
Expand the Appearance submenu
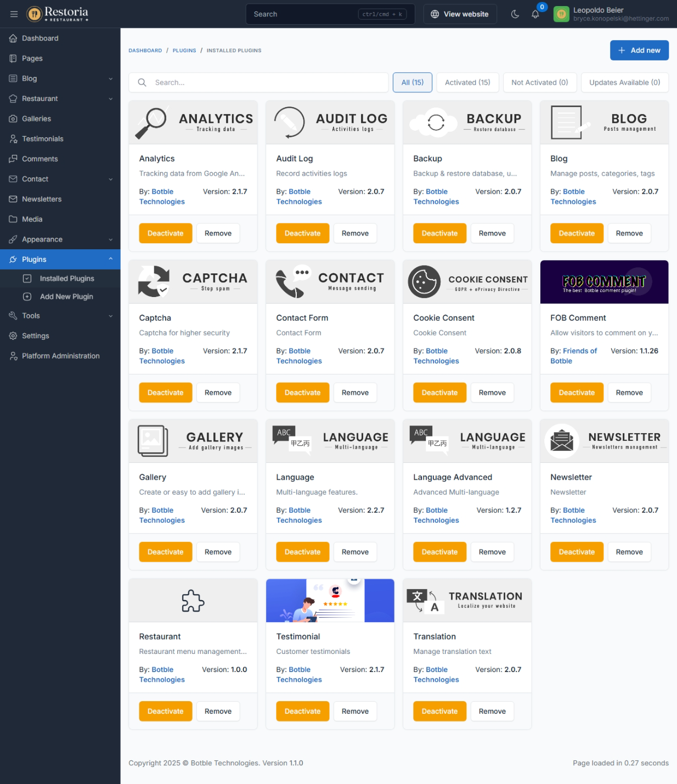(x=110, y=239)
